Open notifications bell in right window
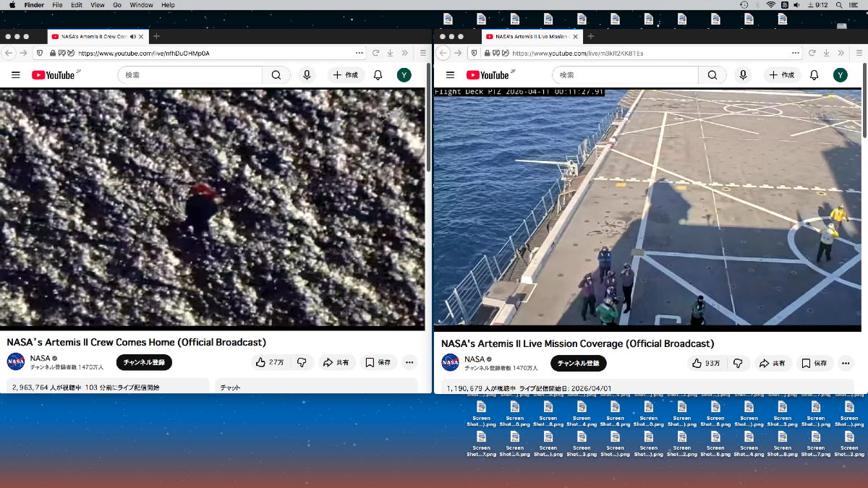Image resolution: width=868 pixels, height=488 pixels. [814, 75]
